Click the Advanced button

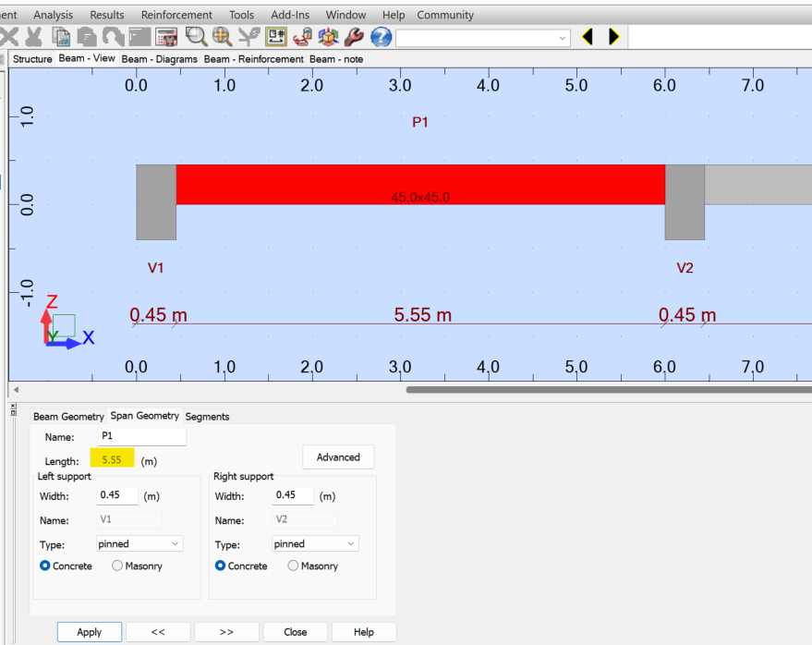point(338,456)
